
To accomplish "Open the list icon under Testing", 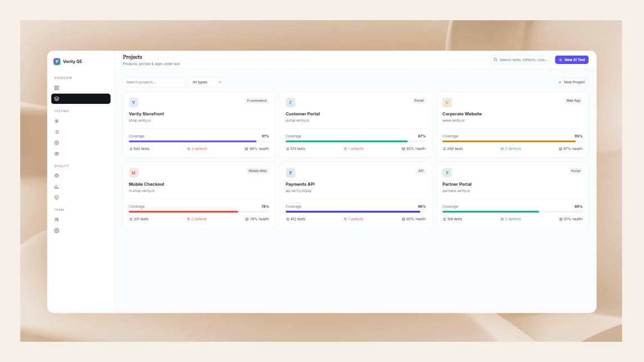I will coord(57,132).
